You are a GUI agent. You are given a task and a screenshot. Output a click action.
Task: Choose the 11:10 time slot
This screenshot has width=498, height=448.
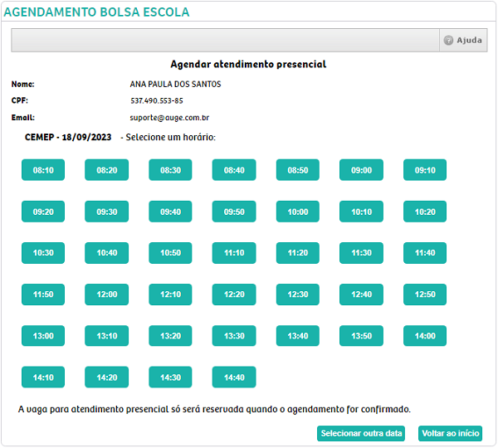(234, 253)
